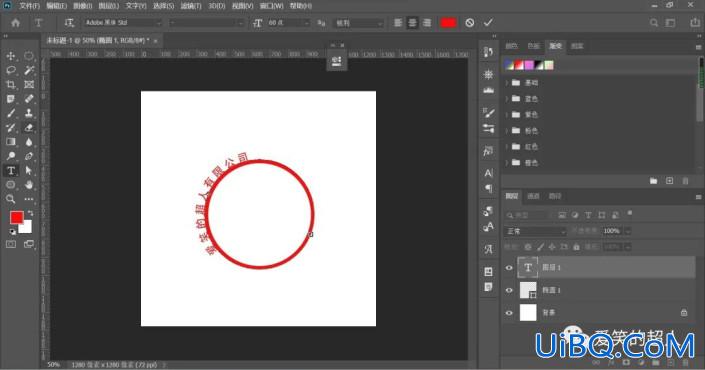
Task: Cancel current text edits with circle-slash icon
Action: coord(469,23)
